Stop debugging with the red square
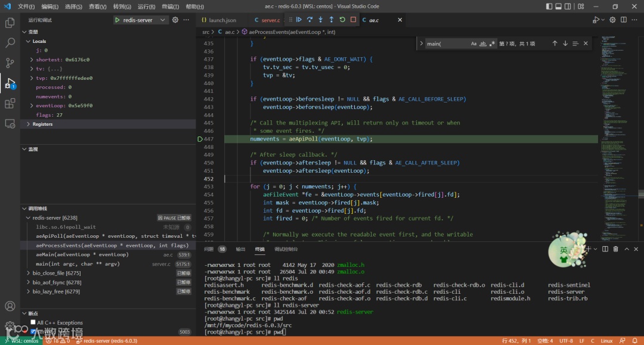Image resolution: width=644 pixels, height=345 pixels. pyautogui.click(x=353, y=20)
